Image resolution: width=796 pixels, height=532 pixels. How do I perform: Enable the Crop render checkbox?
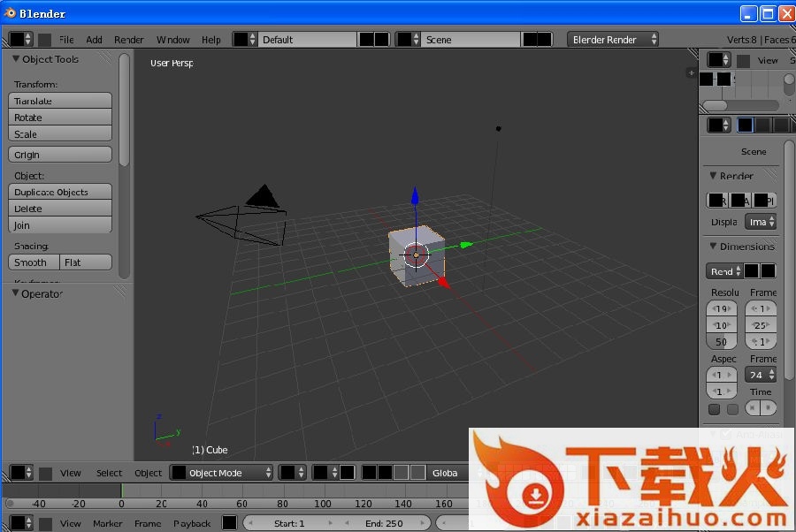tap(732, 409)
